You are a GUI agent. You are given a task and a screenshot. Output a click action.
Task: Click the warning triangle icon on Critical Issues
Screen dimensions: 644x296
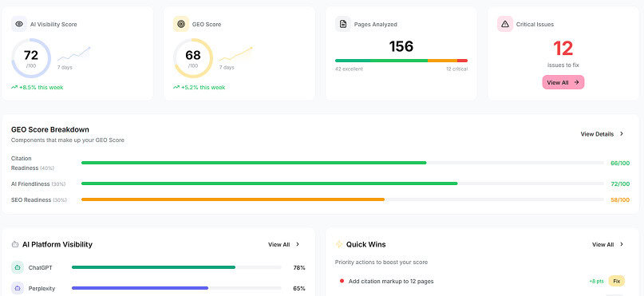pos(505,24)
